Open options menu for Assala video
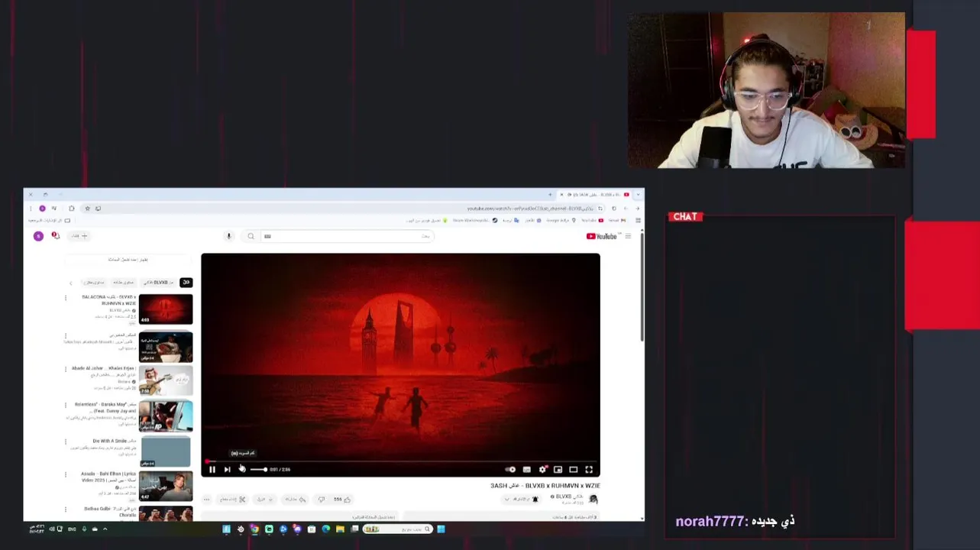The width and height of the screenshot is (980, 550). click(66, 475)
